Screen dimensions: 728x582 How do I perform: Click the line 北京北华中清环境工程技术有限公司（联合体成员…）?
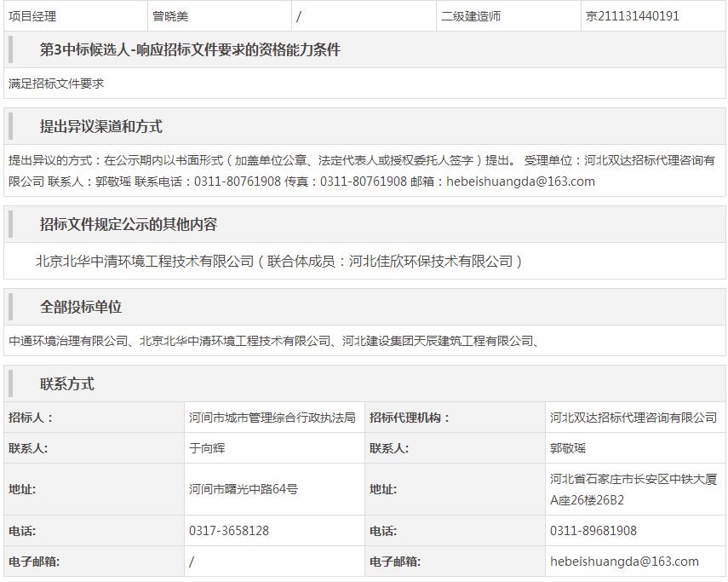(x=279, y=261)
